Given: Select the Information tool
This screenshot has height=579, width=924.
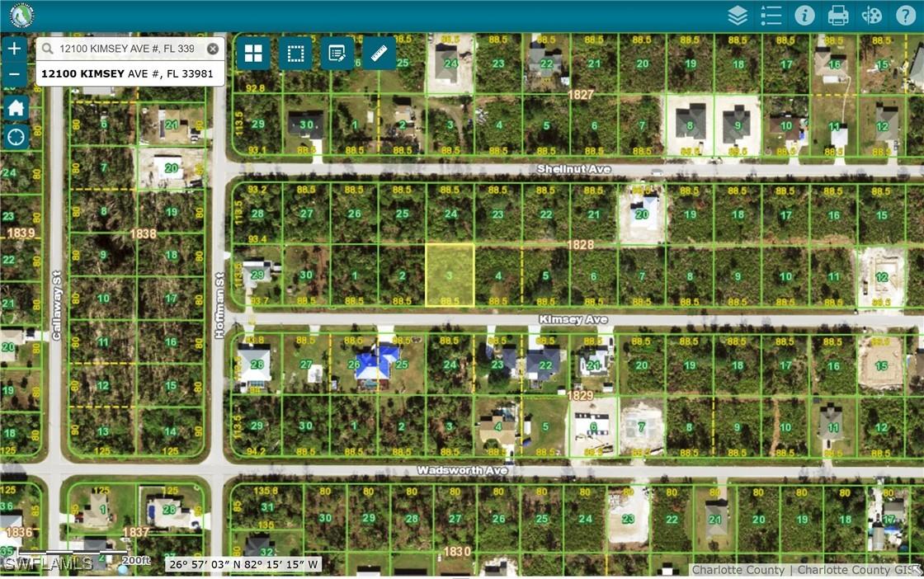Looking at the screenshot, I should click(x=804, y=14).
